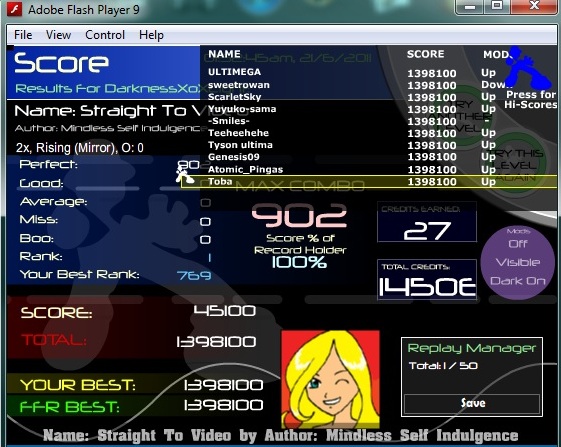Click the Adobe Flash Player title bar icon

tap(15, 9)
